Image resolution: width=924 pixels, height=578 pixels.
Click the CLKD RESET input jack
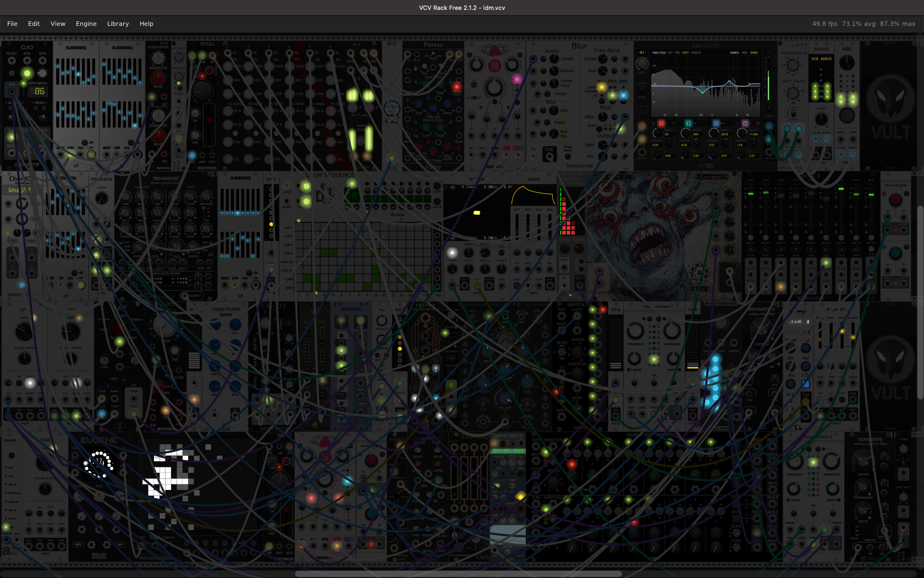(12, 61)
